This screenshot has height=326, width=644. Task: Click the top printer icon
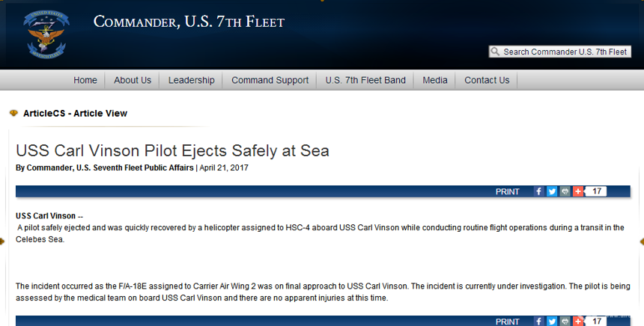(565, 191)
